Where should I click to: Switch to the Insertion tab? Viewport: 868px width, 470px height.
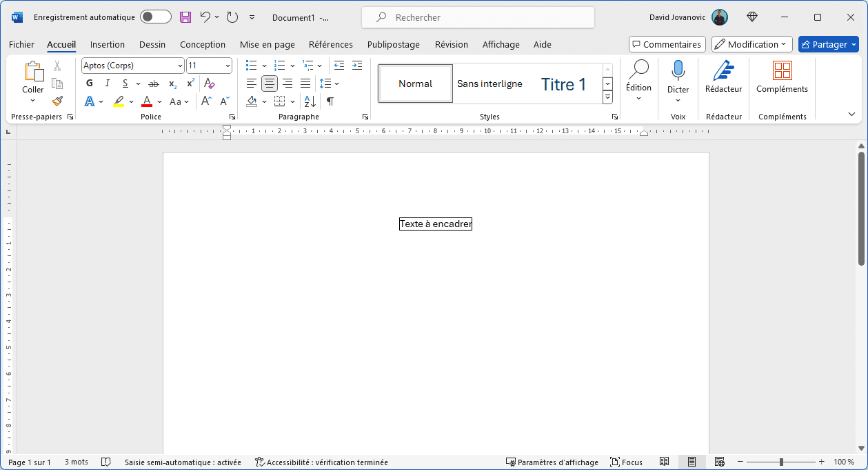(x=108, y=44)
